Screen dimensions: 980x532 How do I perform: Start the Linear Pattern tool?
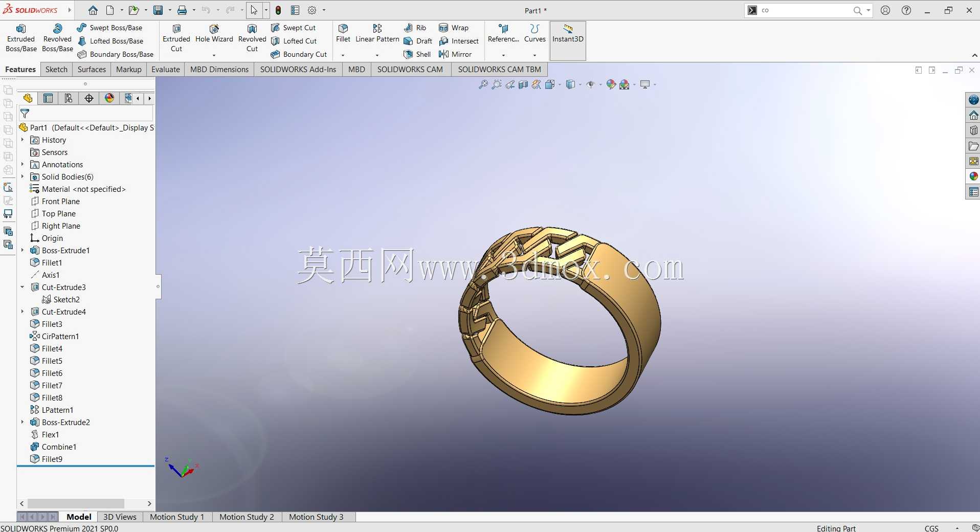point(377,34)
